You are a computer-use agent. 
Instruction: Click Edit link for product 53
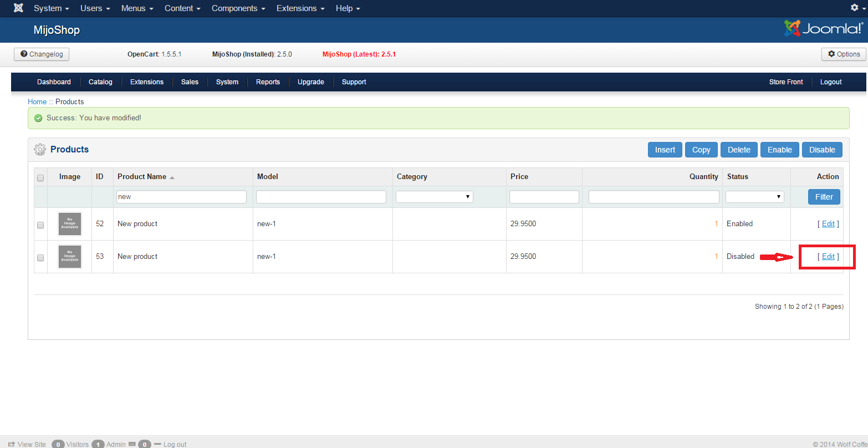coord(828,257)
